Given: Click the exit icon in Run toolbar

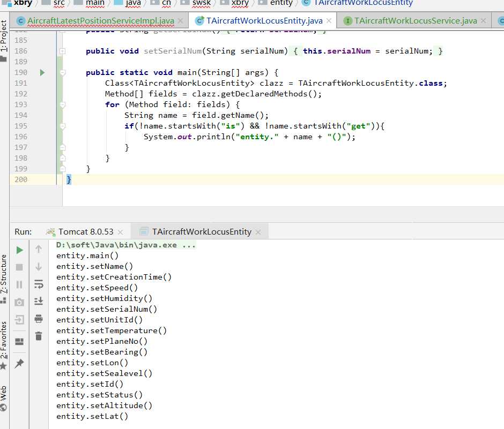Looking at the screenshot, I should 19,320.
